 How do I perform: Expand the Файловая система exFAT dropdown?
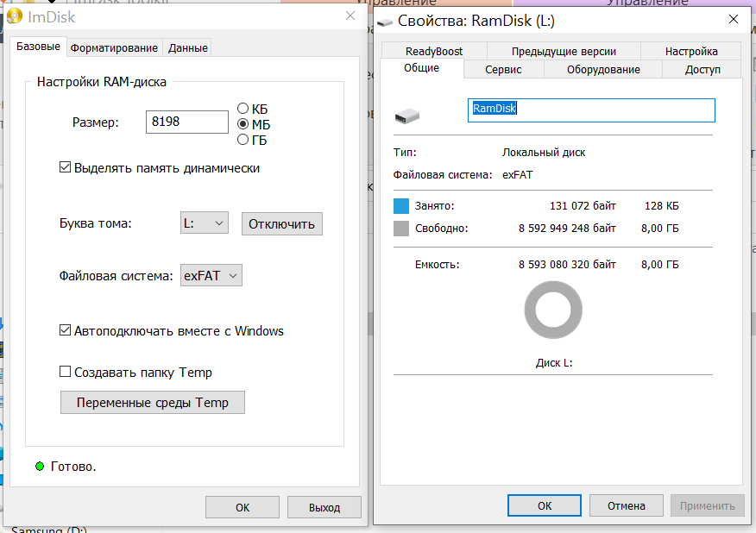(x=211, y=276)
